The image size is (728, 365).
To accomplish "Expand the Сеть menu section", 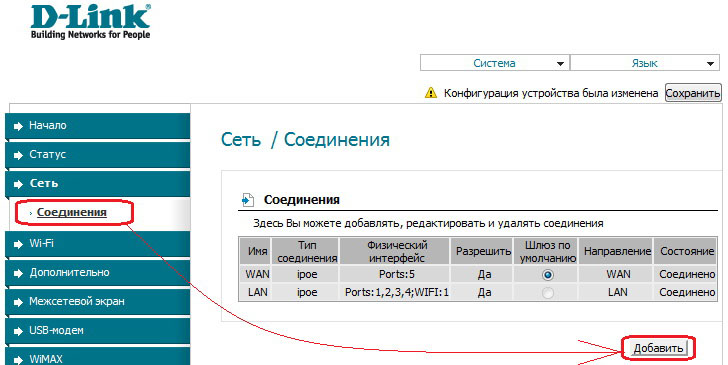I will pyautogui.click(x=98, y=183).
